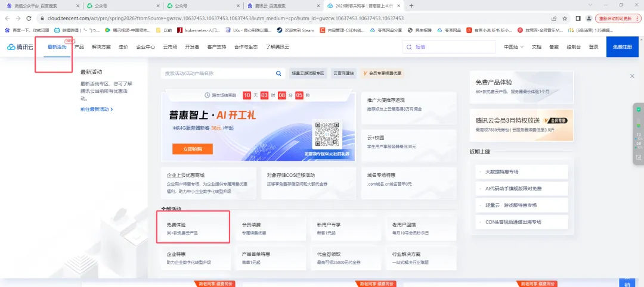The width and height of the screenshot is (644, 287).
Task: Click the restart-to-update button
Action: [x=617, y=18]
